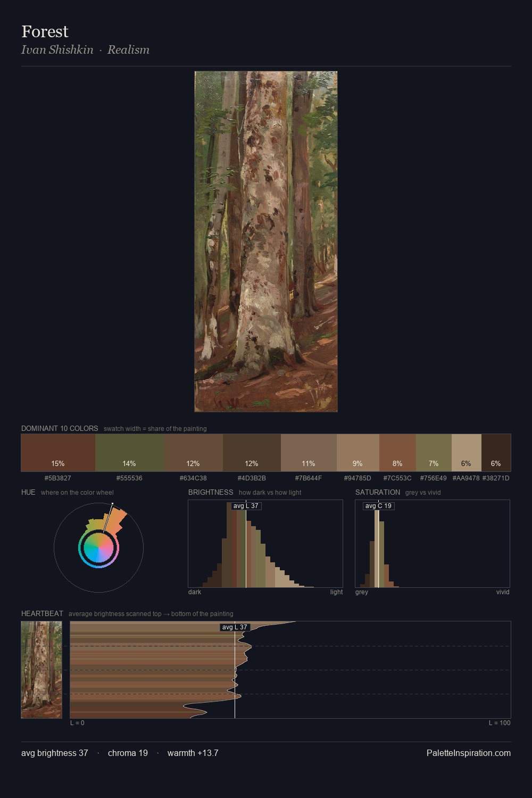
Task: Select the #AA9478 6% swatch
Action: click(x=466, y=453)
